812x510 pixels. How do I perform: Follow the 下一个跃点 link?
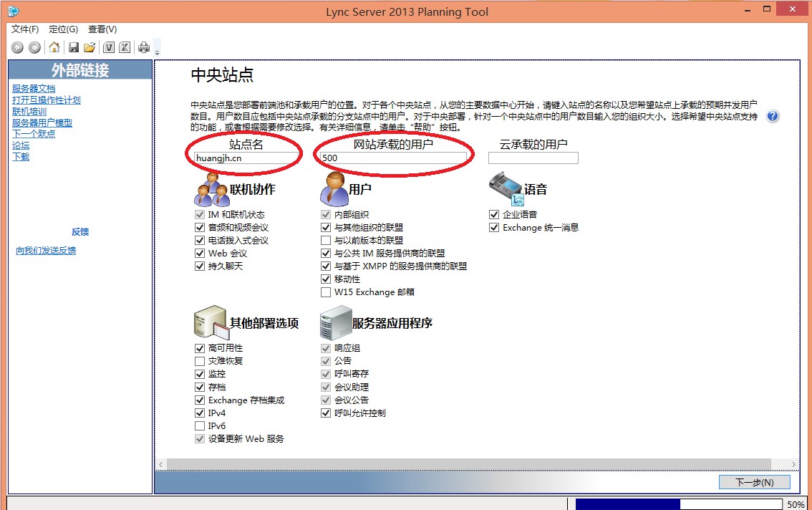(x=34, y=134)
